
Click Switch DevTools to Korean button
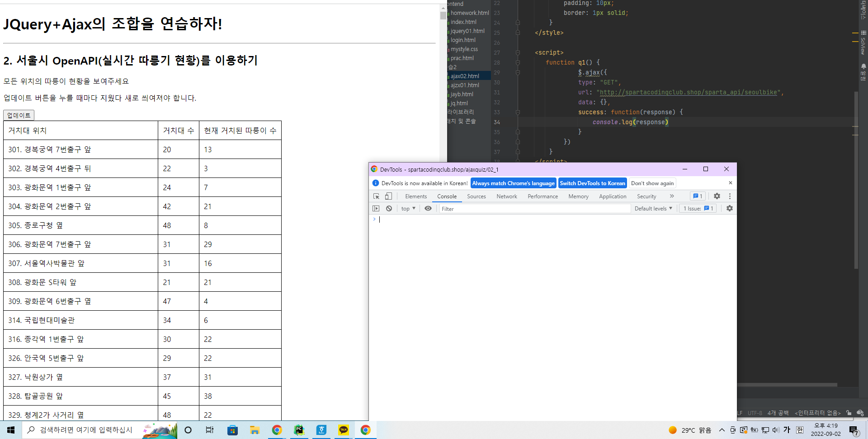pyautogui.click(x=592, y=183)
